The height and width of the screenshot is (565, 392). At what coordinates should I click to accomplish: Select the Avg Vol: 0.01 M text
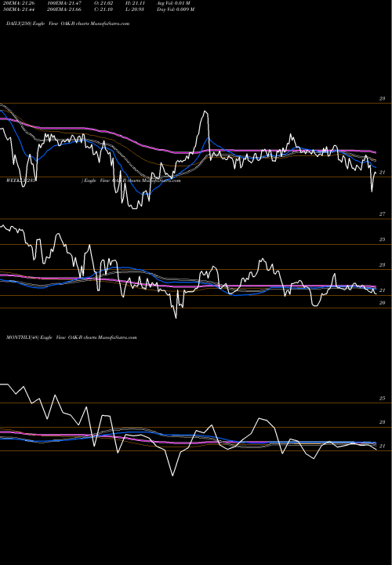173,3
